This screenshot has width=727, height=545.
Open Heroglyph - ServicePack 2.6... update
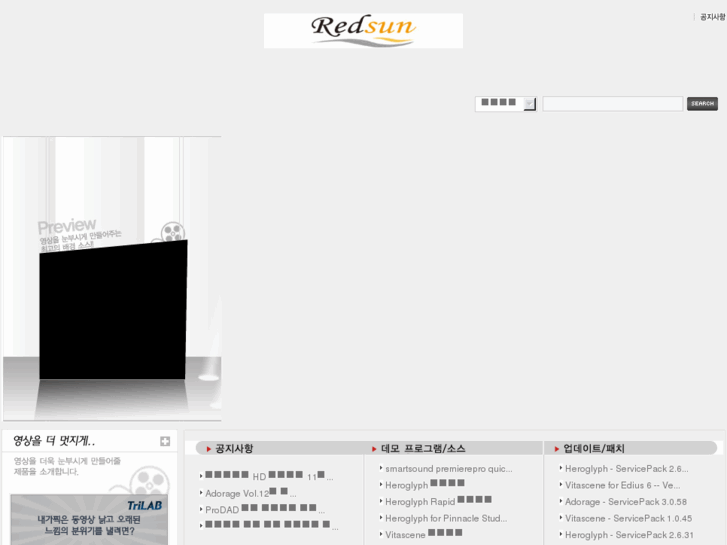pos(626,468)
